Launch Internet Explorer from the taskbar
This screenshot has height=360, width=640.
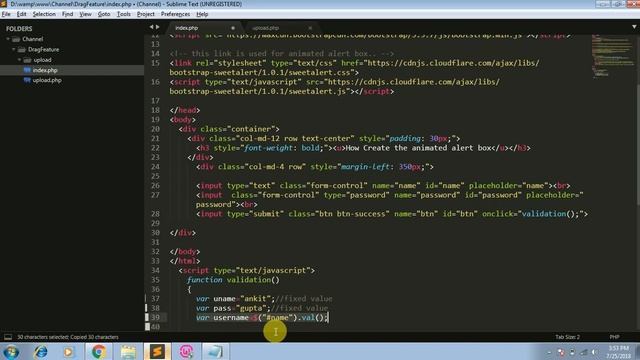[x=40, y=351]
